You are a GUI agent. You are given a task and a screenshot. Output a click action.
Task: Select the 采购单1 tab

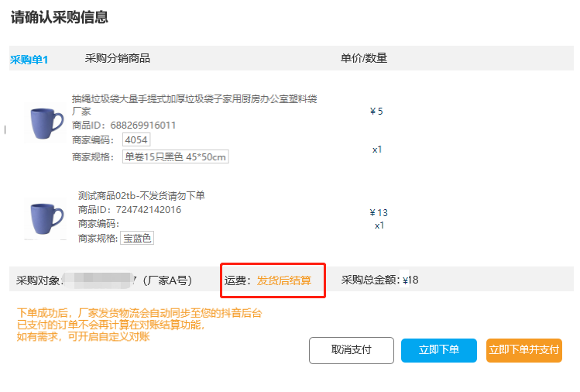29,60
